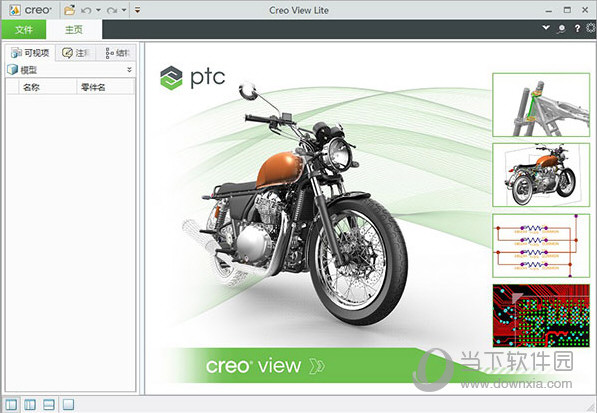The height and width of the screenshot is (413, 597).
Task: Click the 名称 column header
Action: click(47, 87)
